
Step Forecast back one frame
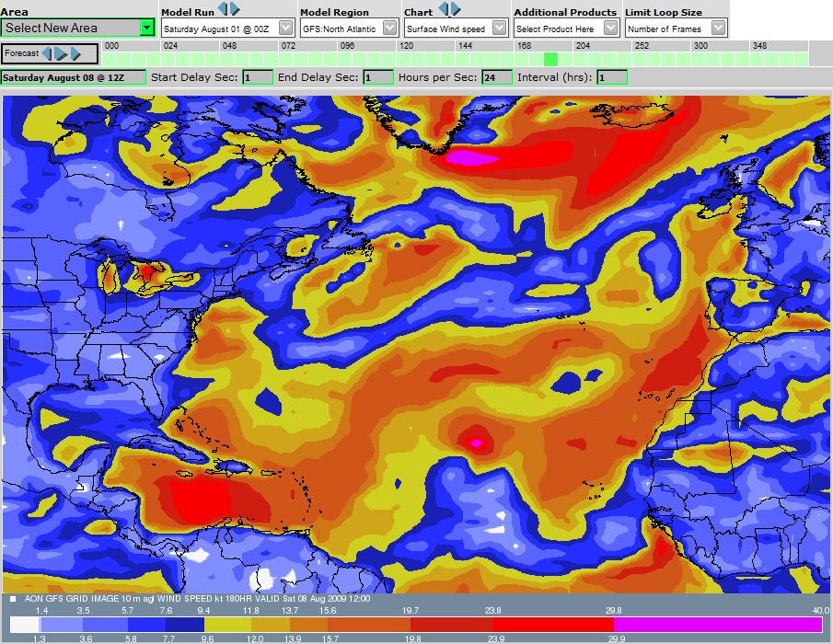click(47, 54)
